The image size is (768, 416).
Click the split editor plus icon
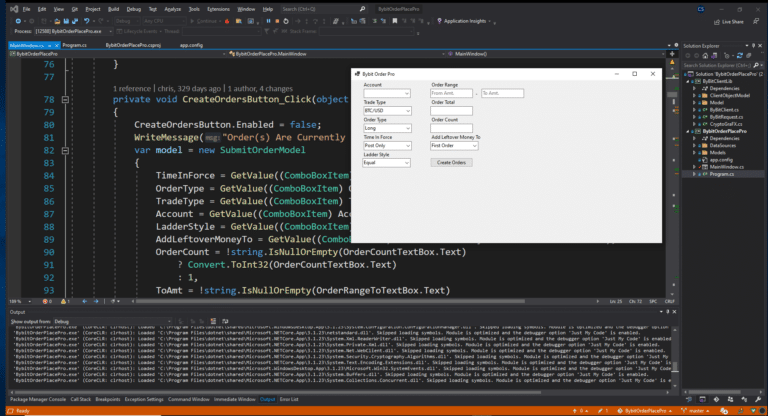(672, 54)
